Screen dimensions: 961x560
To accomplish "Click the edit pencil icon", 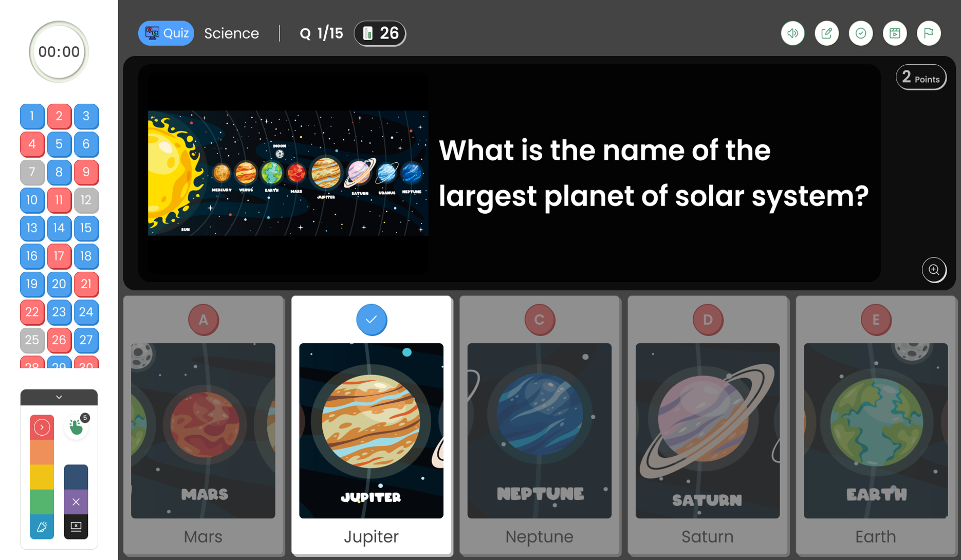I will [826, 33].
